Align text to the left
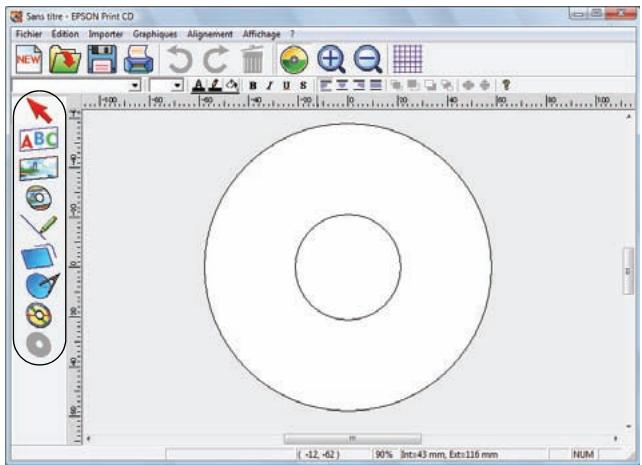Viewport: 642px width, 465px height. click(x=326, y=86)
